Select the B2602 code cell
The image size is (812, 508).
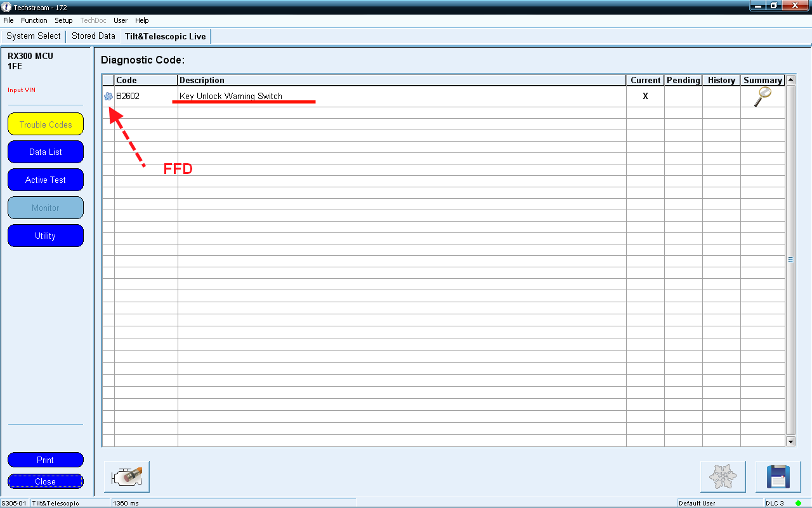[146, 97]
